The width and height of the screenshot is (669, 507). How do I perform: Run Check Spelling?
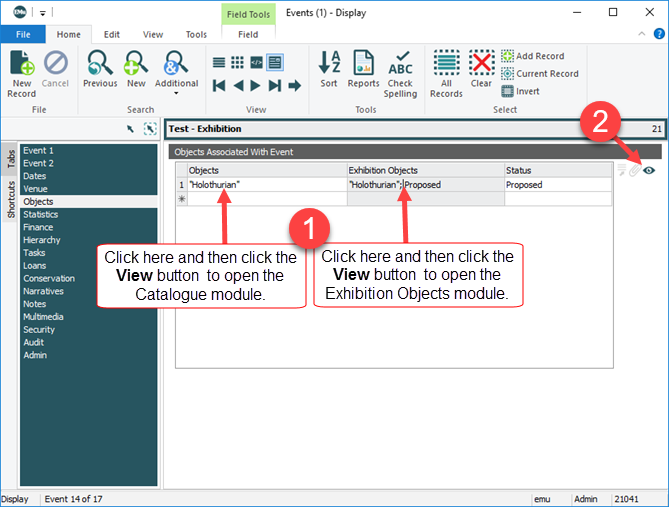[400, 74]
